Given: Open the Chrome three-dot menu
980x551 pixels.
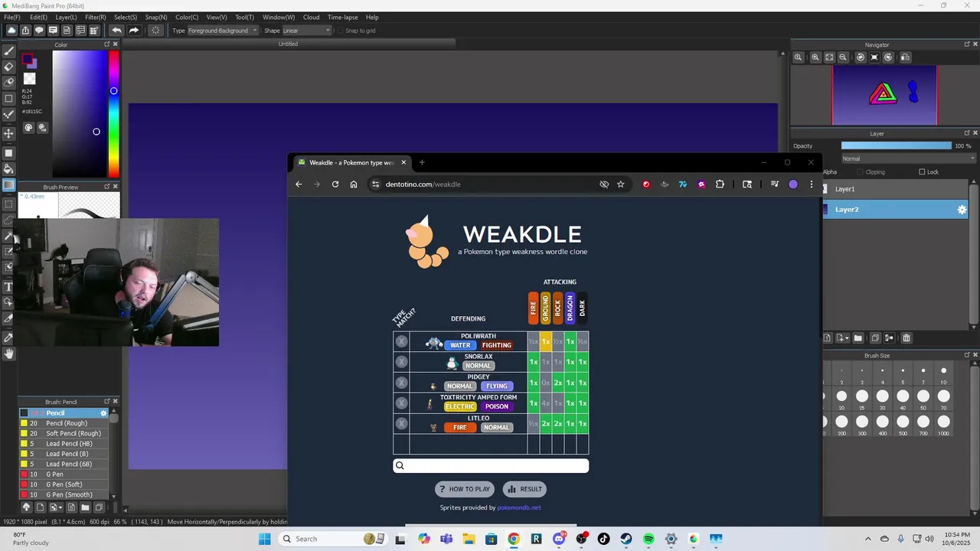Looking at the screenshot, I should click(x=812, y=184).
